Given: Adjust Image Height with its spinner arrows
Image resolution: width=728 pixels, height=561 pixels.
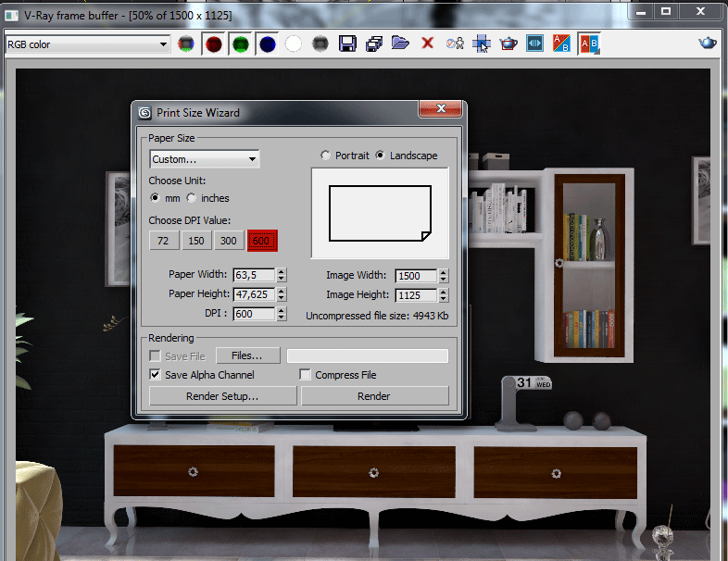Looking at the screenshot, I should (x=444, y=295).
